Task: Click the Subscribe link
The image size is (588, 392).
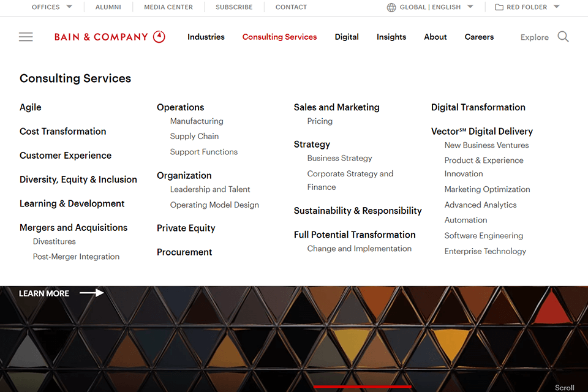Action: point(234,7)
